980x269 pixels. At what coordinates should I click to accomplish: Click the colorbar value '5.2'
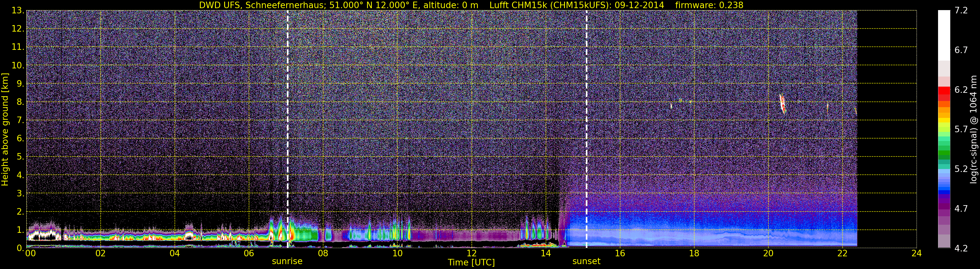coord(961,169)
